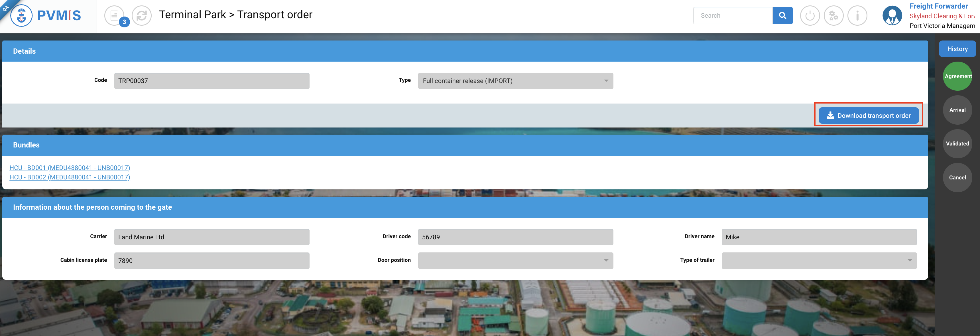Click Download transport order button
980x336 pixels.
868,115
